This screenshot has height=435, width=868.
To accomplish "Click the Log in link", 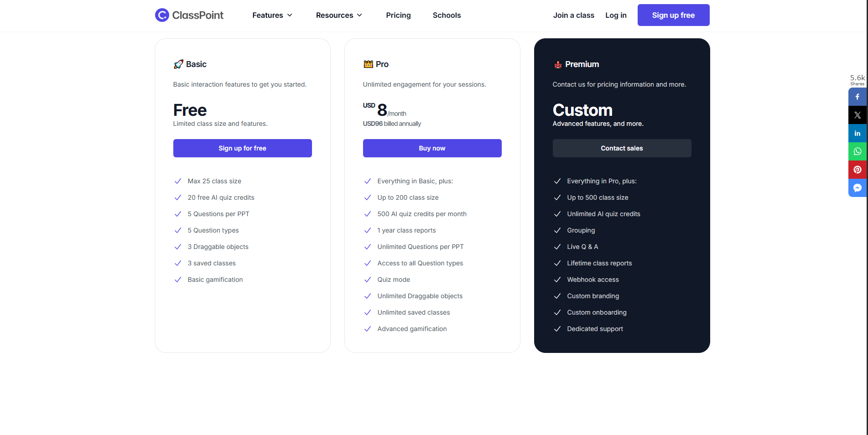I will click(x=616, y=15).
